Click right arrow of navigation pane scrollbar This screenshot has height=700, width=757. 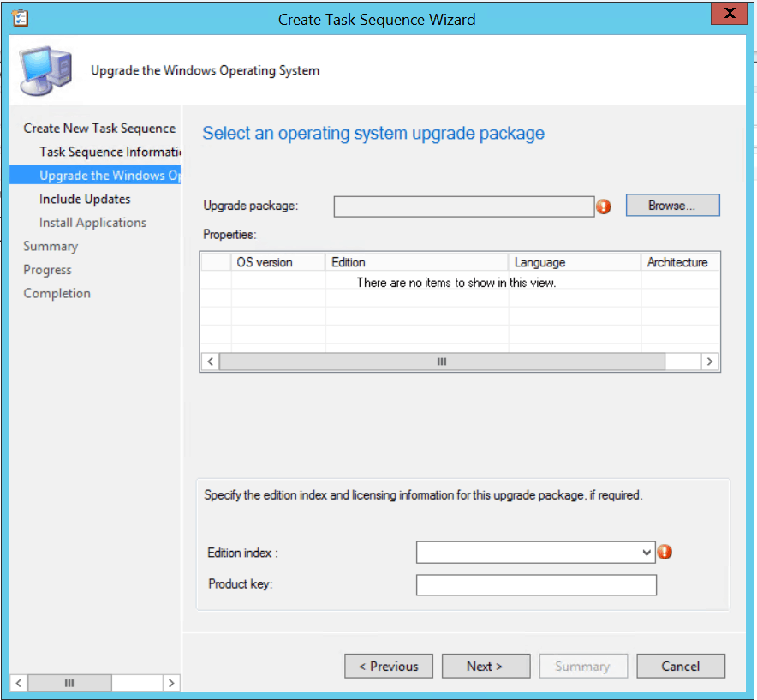point(171,683)
